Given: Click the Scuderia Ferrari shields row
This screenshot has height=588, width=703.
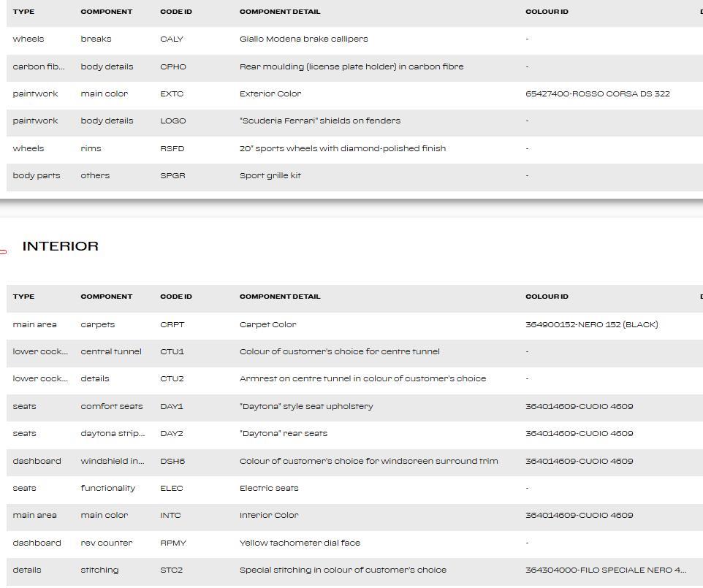Looking at the screenshot, I should (x=319, y=121).
